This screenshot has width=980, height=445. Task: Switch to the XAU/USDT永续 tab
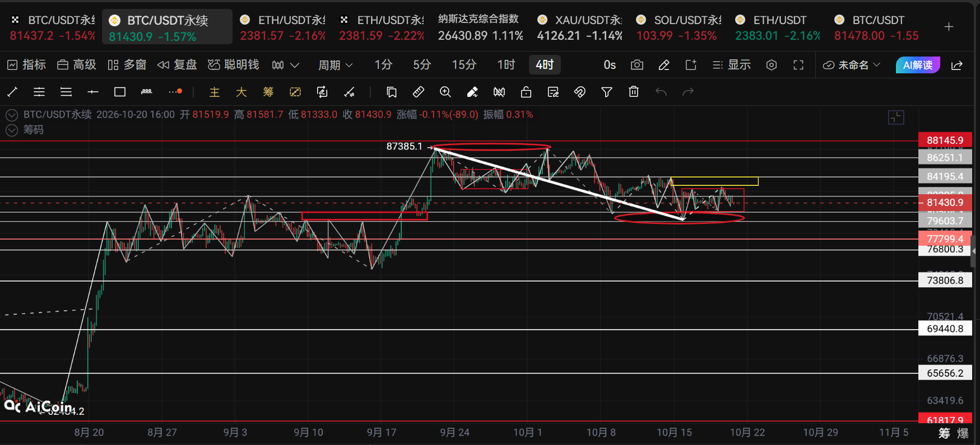click(579, 27)
